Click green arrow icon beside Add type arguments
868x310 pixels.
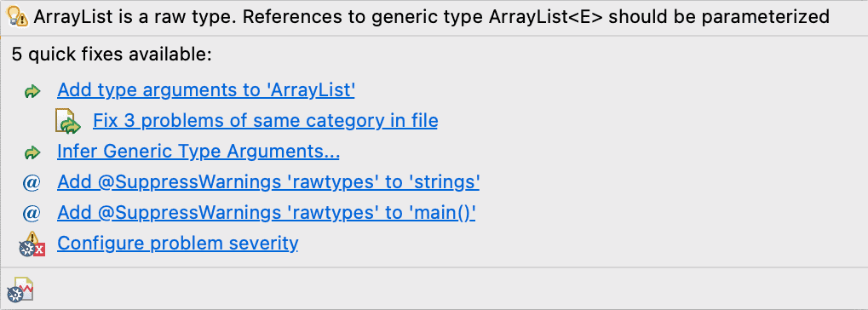click(x=32, y=91)
